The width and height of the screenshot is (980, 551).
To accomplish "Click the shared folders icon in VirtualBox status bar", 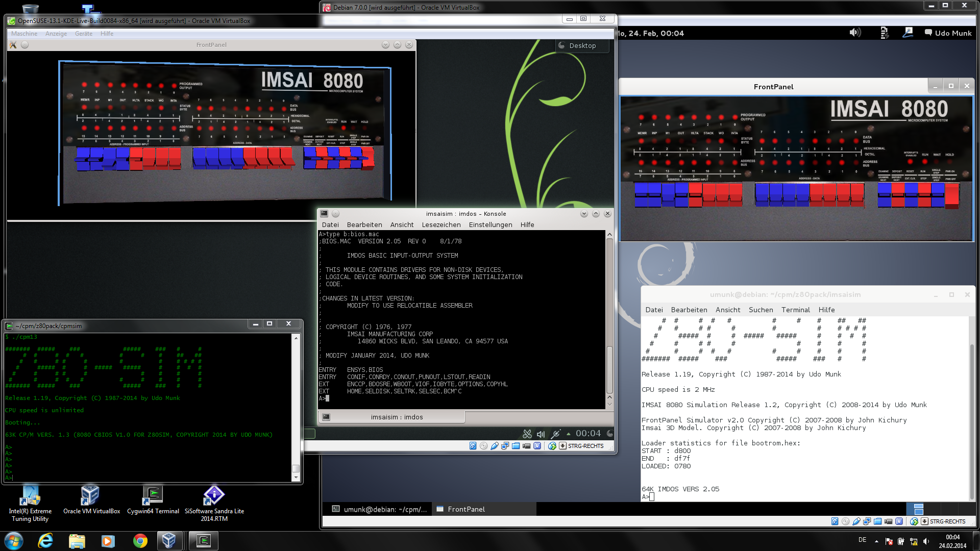I will pyautogui.click(x=516, y=446).
